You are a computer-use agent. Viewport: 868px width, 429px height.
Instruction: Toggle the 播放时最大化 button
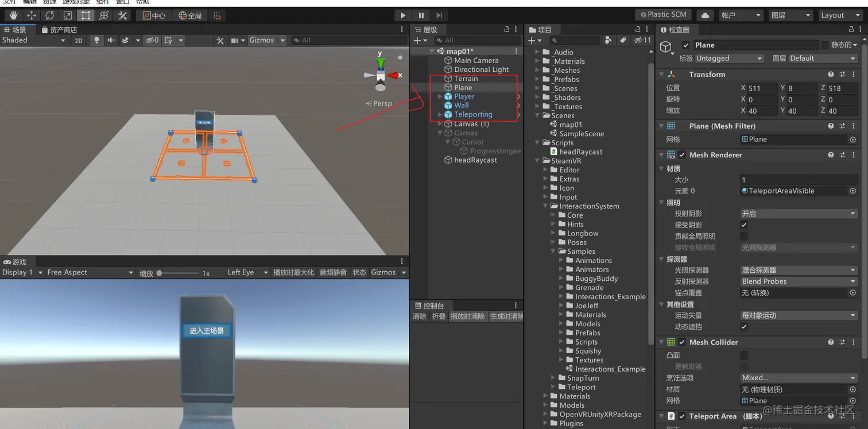tap(293, 272)
